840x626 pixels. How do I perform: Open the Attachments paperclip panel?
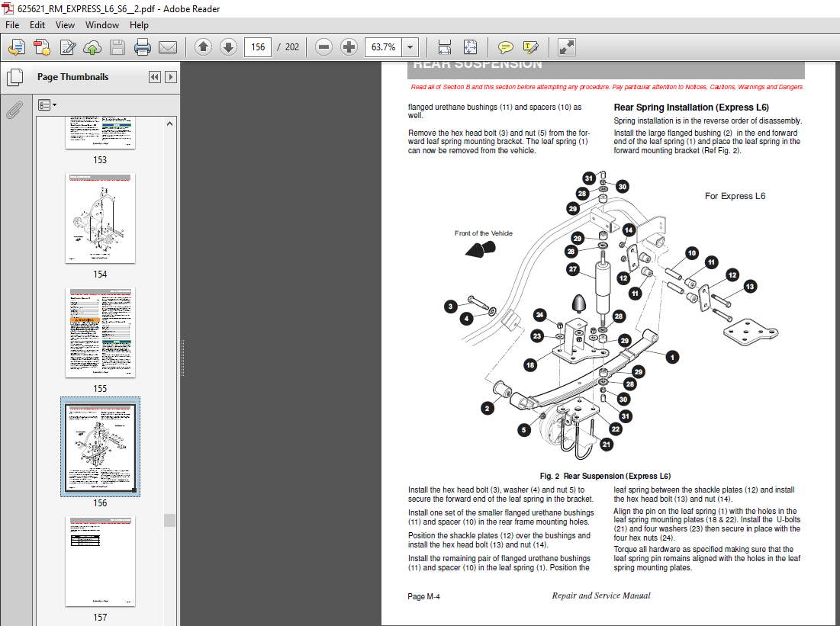coord(14,110)
